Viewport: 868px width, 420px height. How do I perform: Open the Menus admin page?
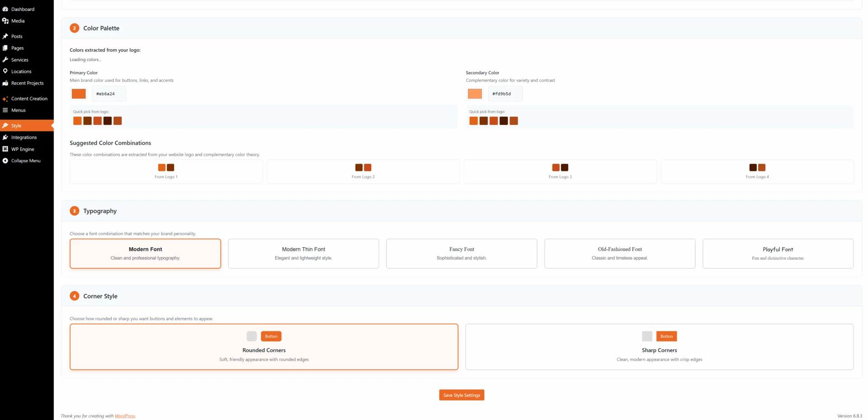tap(19, 110)
